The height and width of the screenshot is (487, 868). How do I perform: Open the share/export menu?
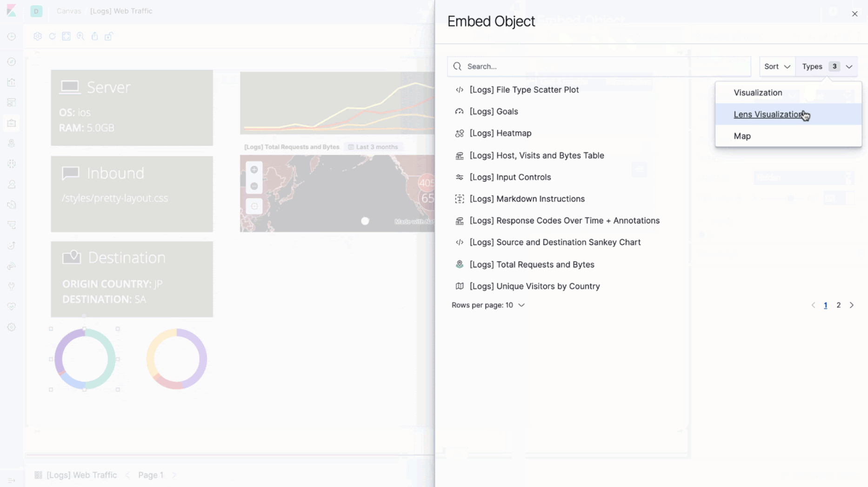(94, 36)
